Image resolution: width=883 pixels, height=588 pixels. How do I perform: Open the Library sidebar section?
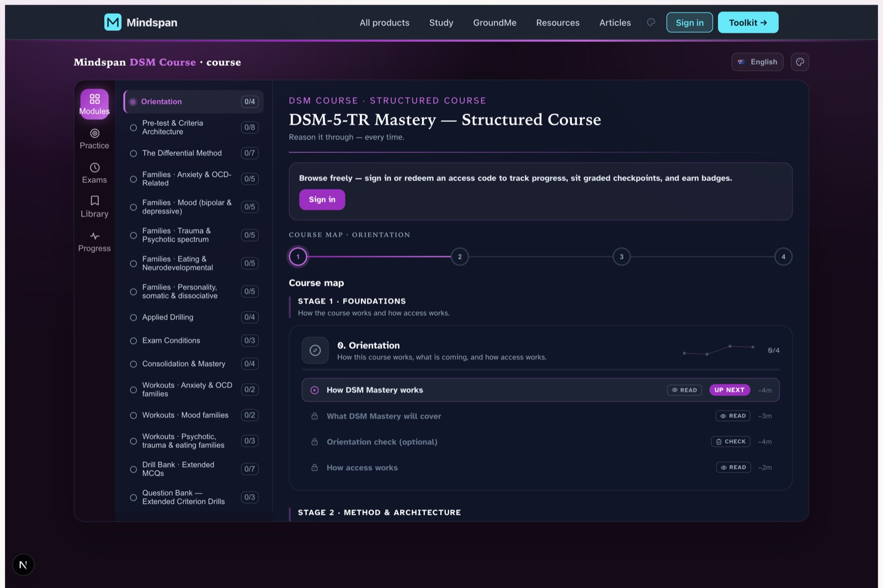click(x=94, y=207)
